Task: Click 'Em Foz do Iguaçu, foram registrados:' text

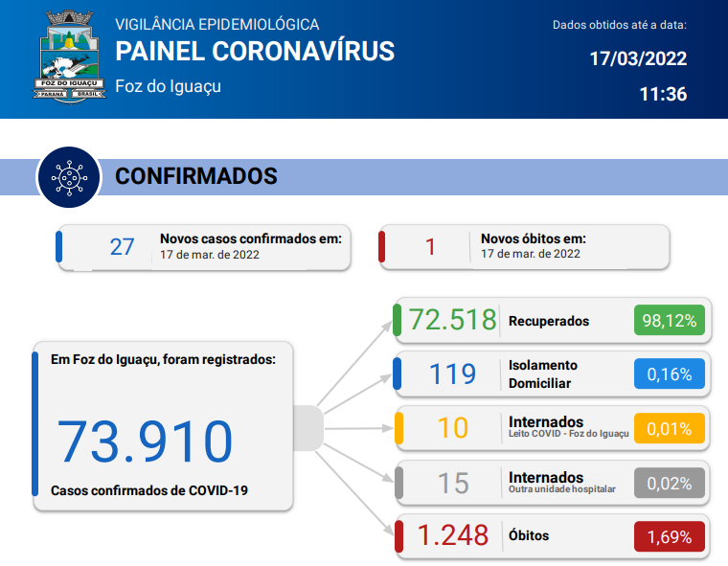Action: click(x=163, y=359)
